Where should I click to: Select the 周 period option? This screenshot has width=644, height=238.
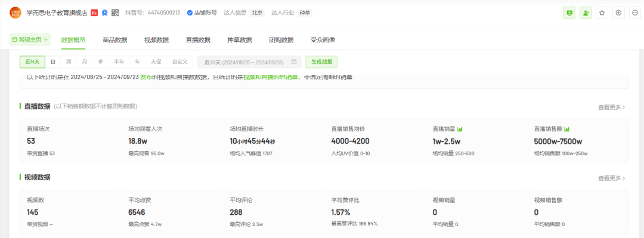click(x=69, y=62)
